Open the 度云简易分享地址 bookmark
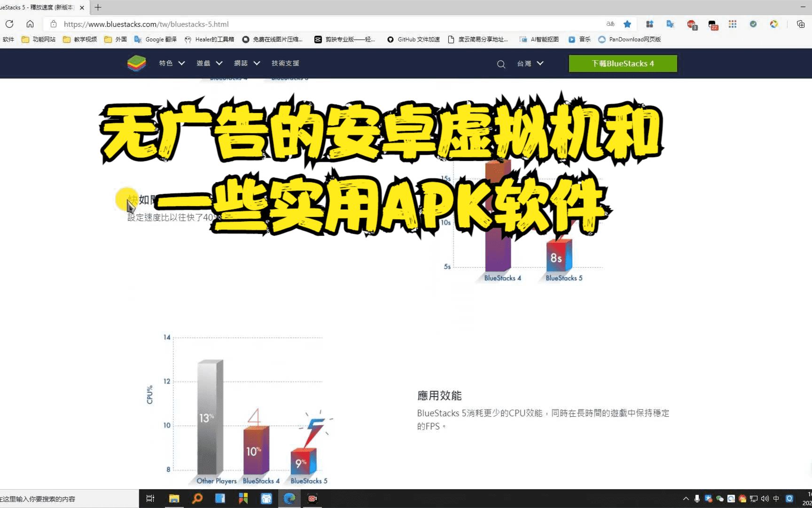The height and width of the screenshot is (508, 812). [477, 40]
